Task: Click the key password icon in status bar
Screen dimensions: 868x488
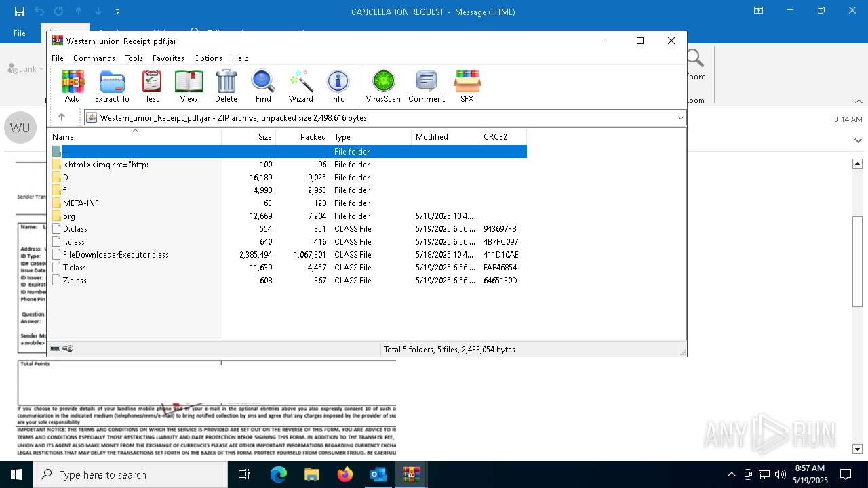Action: (68, 348)
